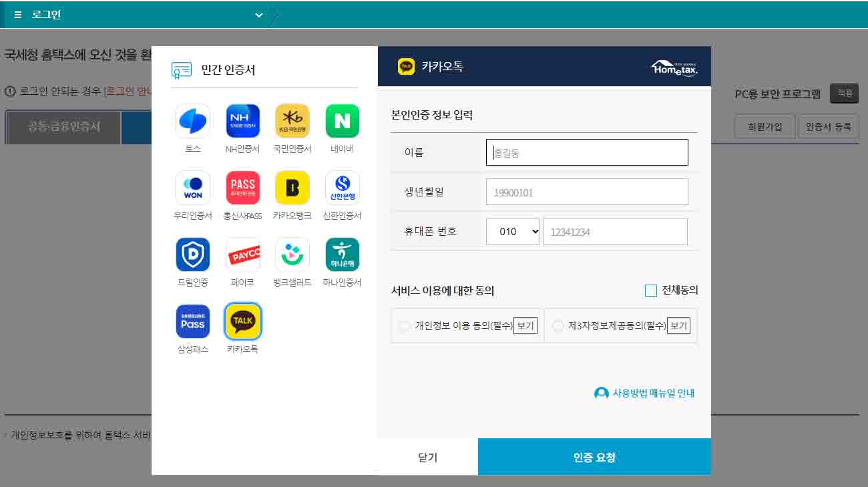Click the info icon beside 로그인 안되는 경우
868x487 pixels.
coord(10,92)
